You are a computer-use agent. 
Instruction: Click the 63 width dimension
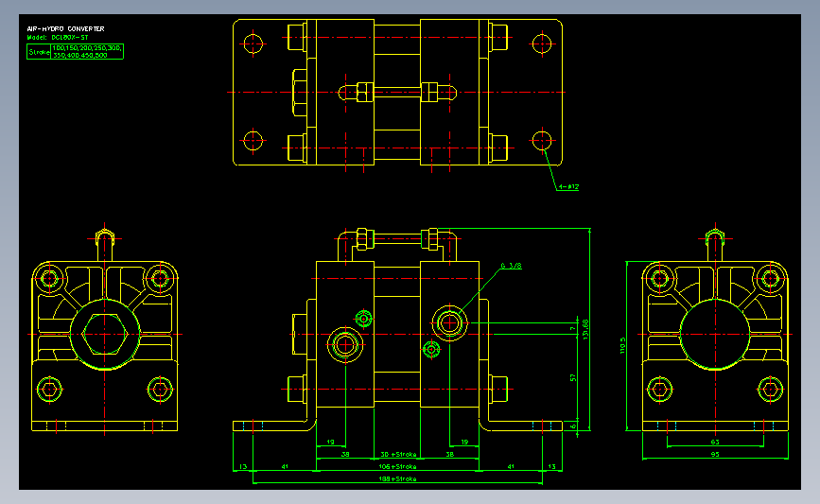pyautogui.click(x=715, y=443)
